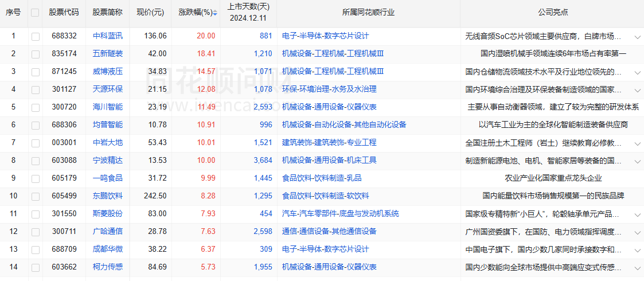Expand 公司亮点 text for 天源环保 row
Image resolution: width=644 pixels, height=281 pixels.
pos(638,90)
